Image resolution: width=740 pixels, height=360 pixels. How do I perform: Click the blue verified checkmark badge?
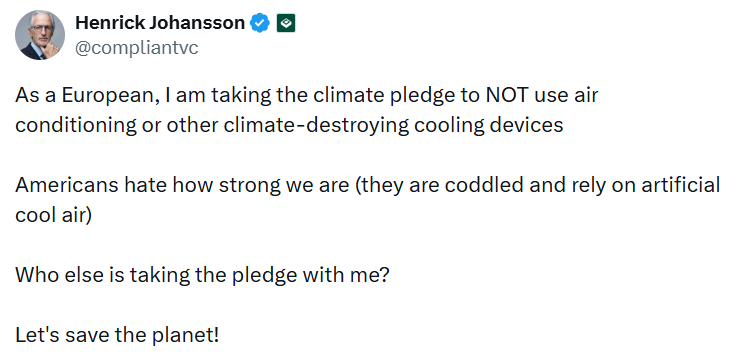pyautogui.click(x=260, y=23)
